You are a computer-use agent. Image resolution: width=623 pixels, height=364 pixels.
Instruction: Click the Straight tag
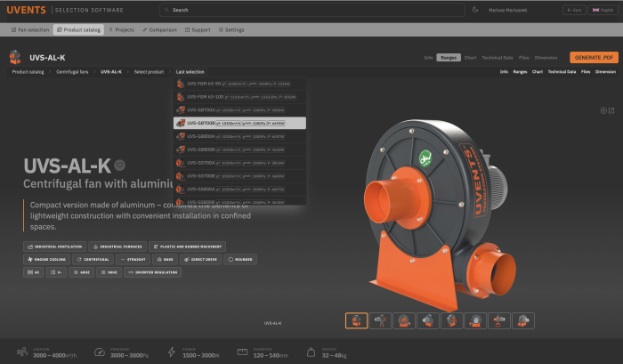point(133,260)
